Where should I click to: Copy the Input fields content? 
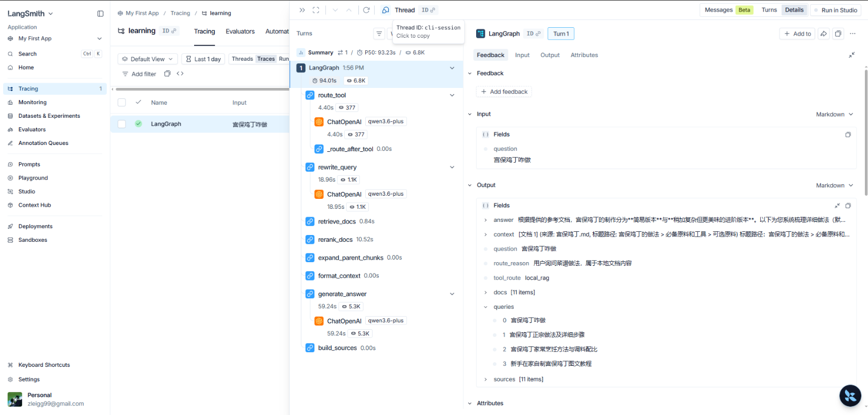(848, 134)
